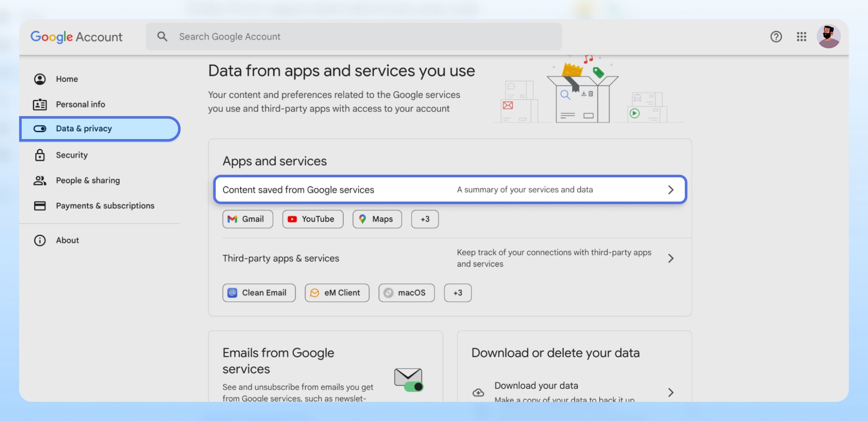Screen dimensions: 868x421
Task: Click the Data & privacy toggle icon
Action: click(40, 129)
